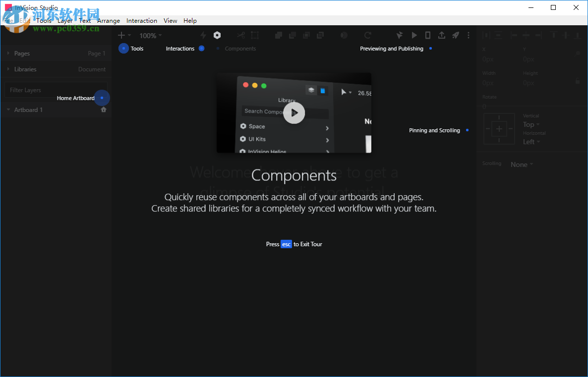Click the Pinning and Scrolling tour dot
588x377 pixels.
[466, 130]
